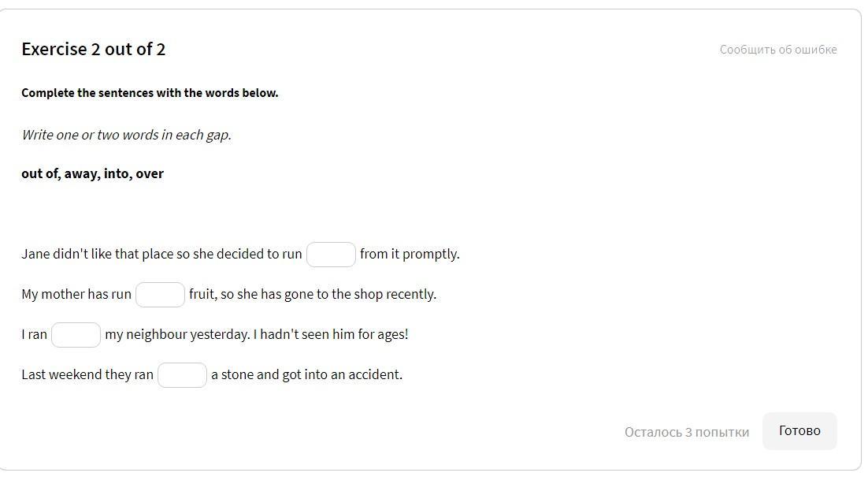Select the gap after "I ran"
Viewport: 868px width, 480px height.
coord(76,335)
